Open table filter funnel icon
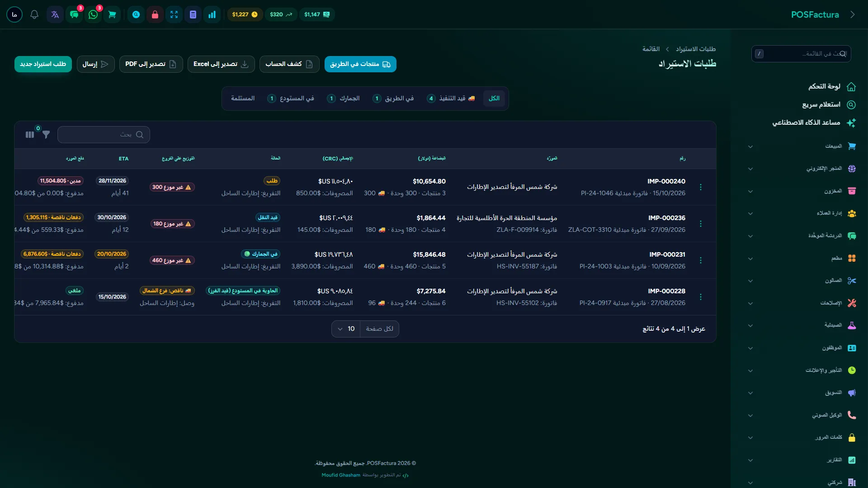The height and width of the screenshot is (488, 868). (46, 135)
